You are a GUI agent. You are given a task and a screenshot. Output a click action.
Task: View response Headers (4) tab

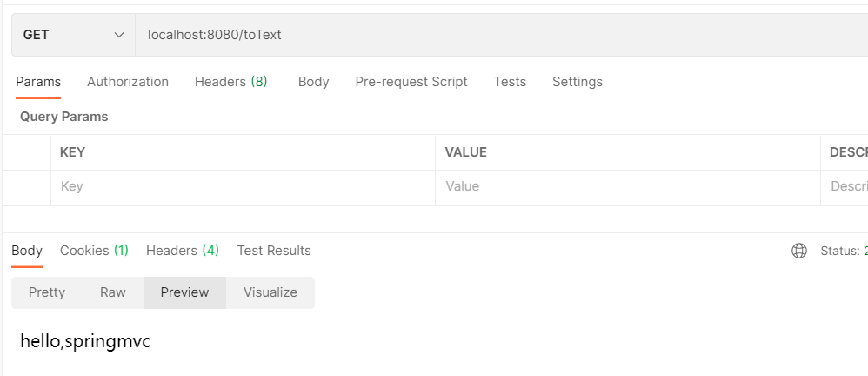point(183,251)
